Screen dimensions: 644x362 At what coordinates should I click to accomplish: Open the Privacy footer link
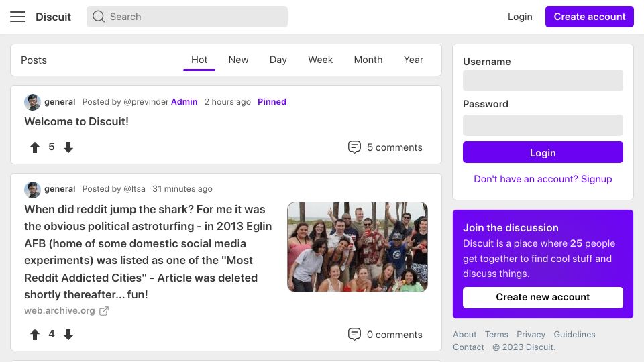pos(531,334)
